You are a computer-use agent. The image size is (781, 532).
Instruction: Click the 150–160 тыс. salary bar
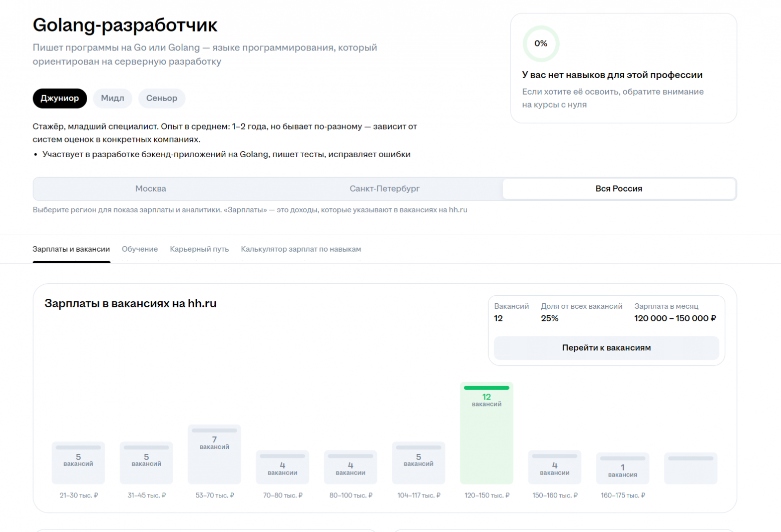[x=554, y=467]
